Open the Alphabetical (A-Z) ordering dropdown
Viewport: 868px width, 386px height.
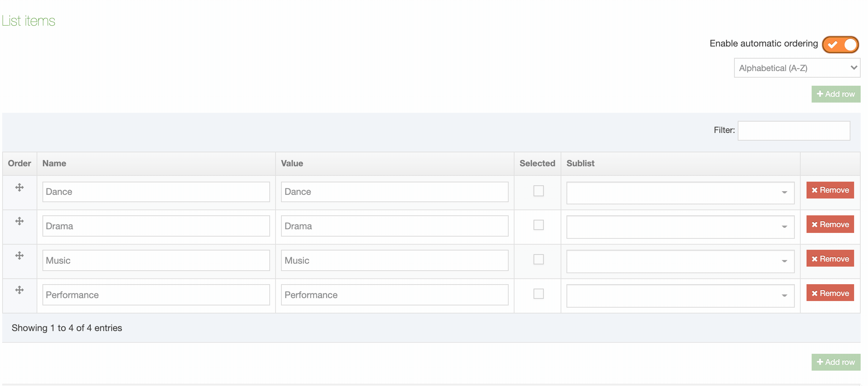click(x=797, y=68)
